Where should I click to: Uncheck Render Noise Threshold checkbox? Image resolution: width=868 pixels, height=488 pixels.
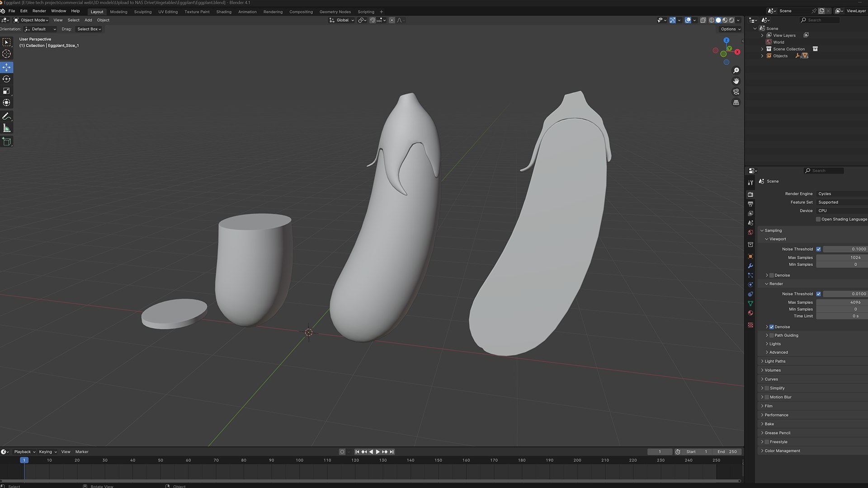pyautogui.click(x=818, y=294)
